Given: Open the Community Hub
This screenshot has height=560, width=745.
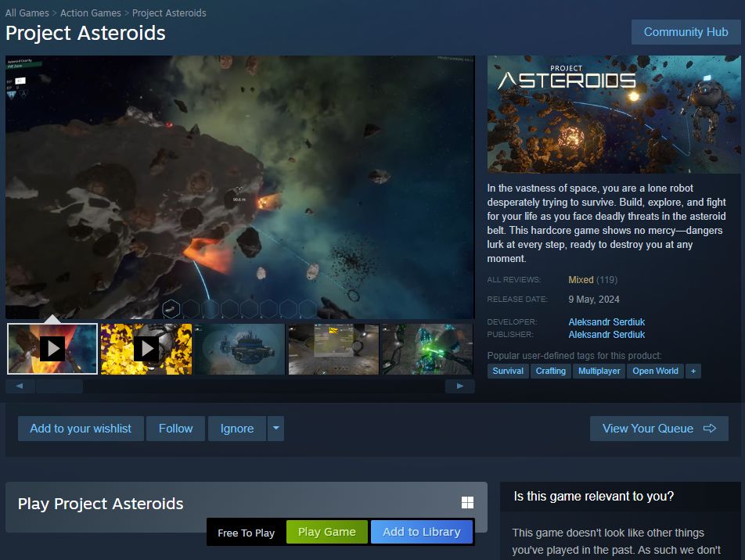Looking at the screenshot, I should (x=686, y=32).
